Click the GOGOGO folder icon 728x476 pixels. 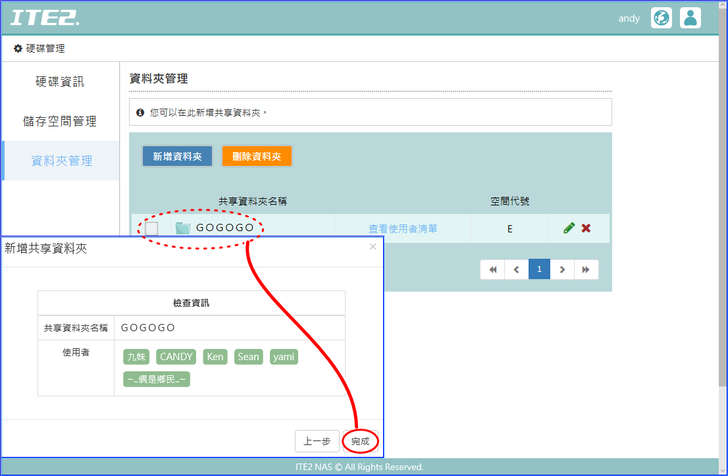(182, 228)
